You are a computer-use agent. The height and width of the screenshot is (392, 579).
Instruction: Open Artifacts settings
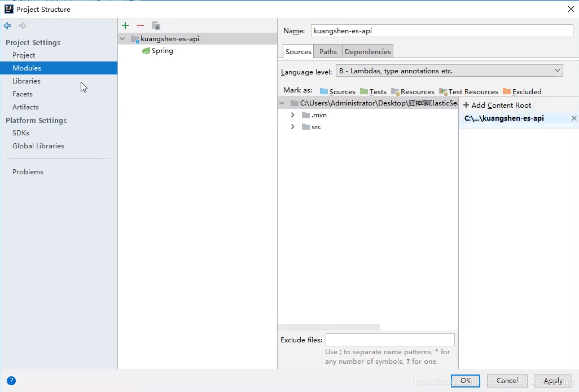click(x=25, y=107)
